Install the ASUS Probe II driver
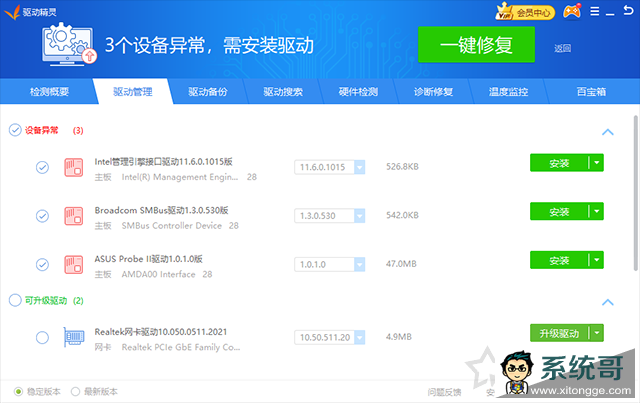This screenshot has height=403, width=640. click(559, 260)
